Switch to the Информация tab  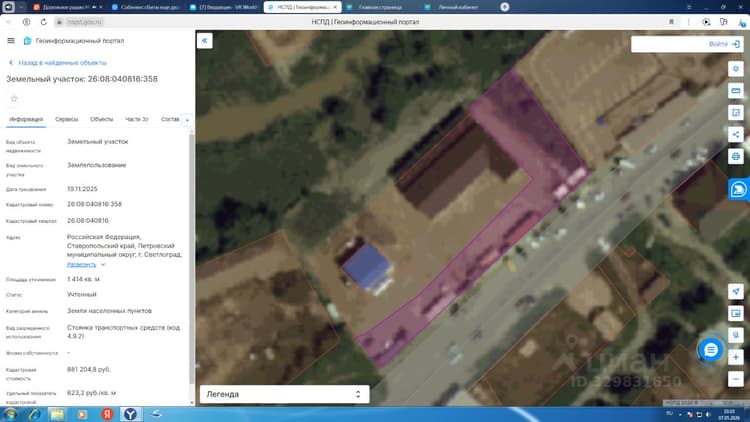pos(26,119)
